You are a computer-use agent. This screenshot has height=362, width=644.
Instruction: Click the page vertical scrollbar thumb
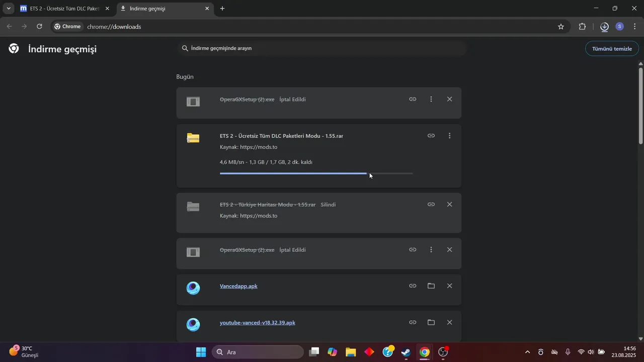coord(640,106)
